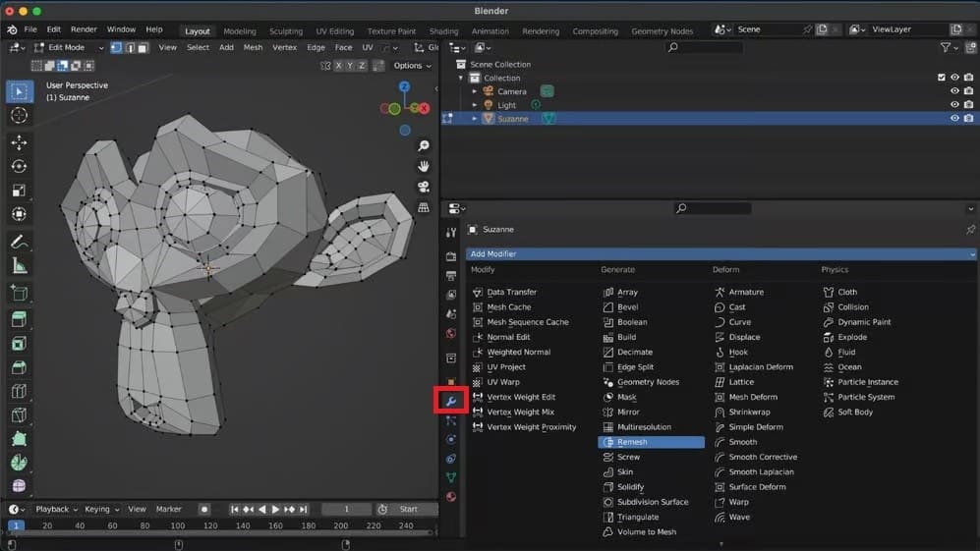The height and width of the screenshot is (551, 980).
Task: Select the Move tool
Action: [19, 143]
